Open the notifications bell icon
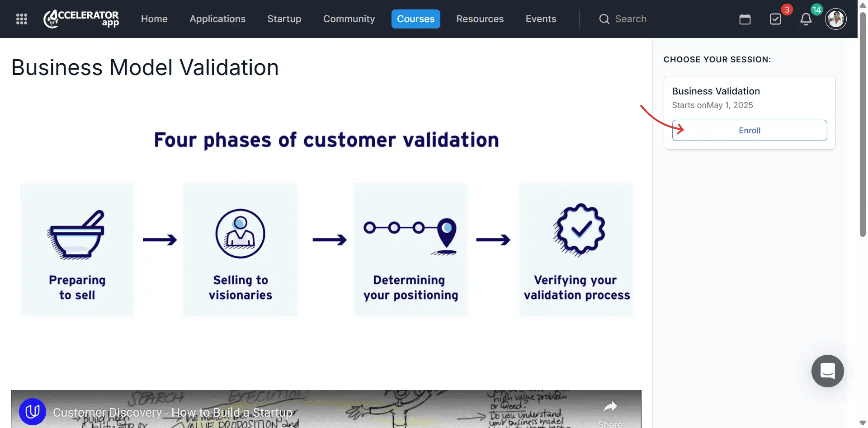Image resolution: width=868 pixels, height=428 pixels. (x=806, y=19)
